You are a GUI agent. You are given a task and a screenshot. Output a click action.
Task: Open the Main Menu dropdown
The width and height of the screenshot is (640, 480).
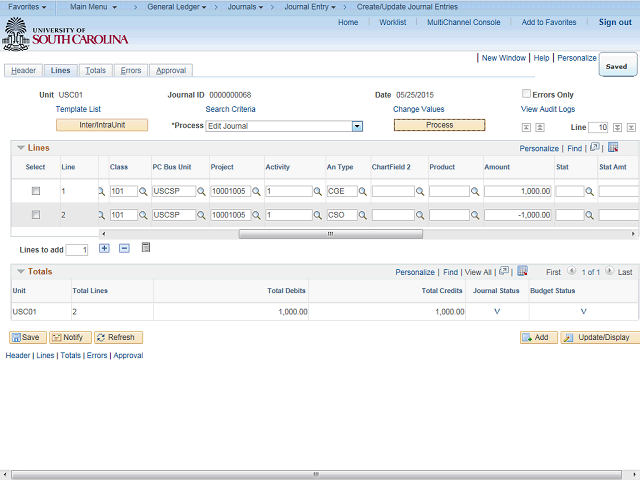point(93,7)
